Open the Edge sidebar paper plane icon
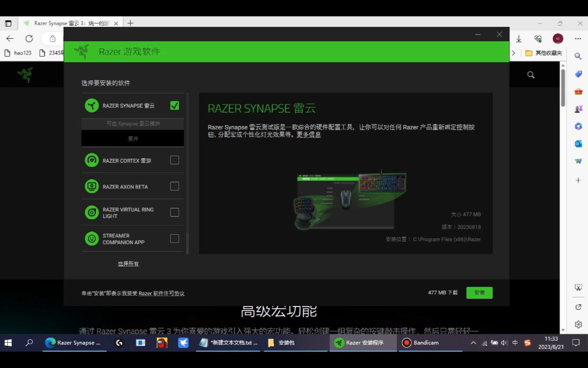 click(578, 161)
